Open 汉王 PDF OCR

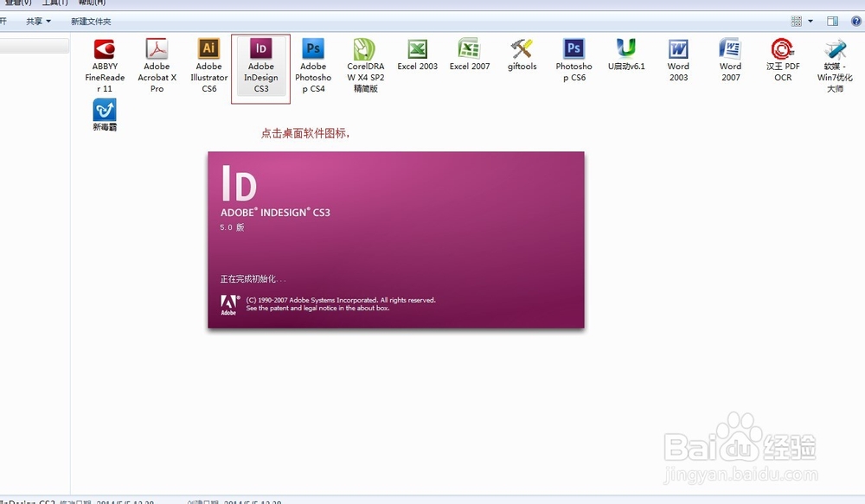point(782,49)
